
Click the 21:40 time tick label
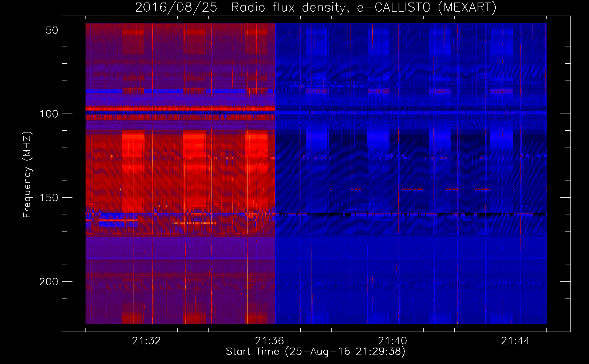(x=393, y=341)
